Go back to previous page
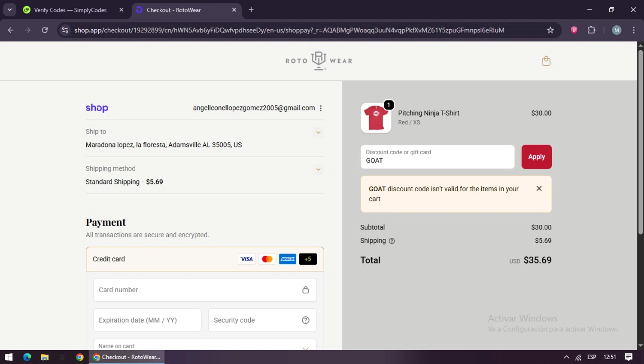The height and width of the screenshot is (364, 644). tap(11, 30)
